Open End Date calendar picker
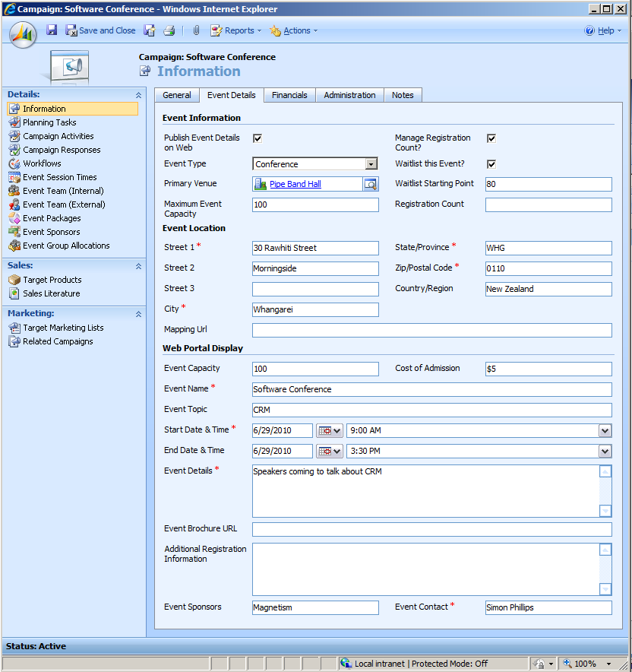 pos(329,451)
